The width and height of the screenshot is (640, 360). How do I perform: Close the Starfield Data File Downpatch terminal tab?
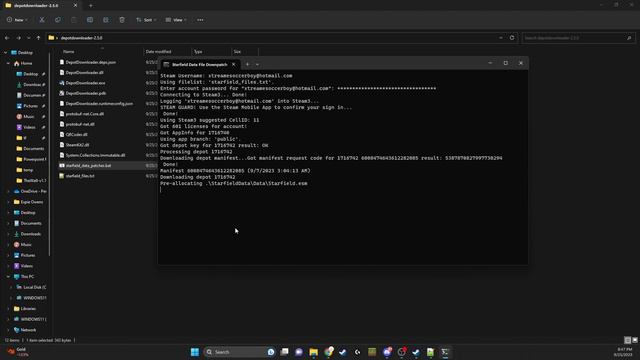coord(233,64)
